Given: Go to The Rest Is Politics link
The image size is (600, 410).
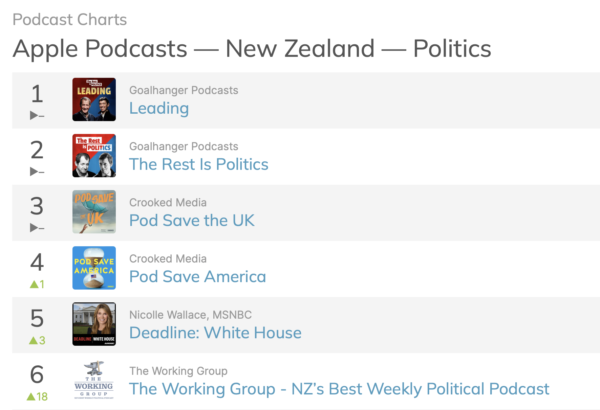Looking at the screenshot, I should pyautogui.click(x=199, y=164).
